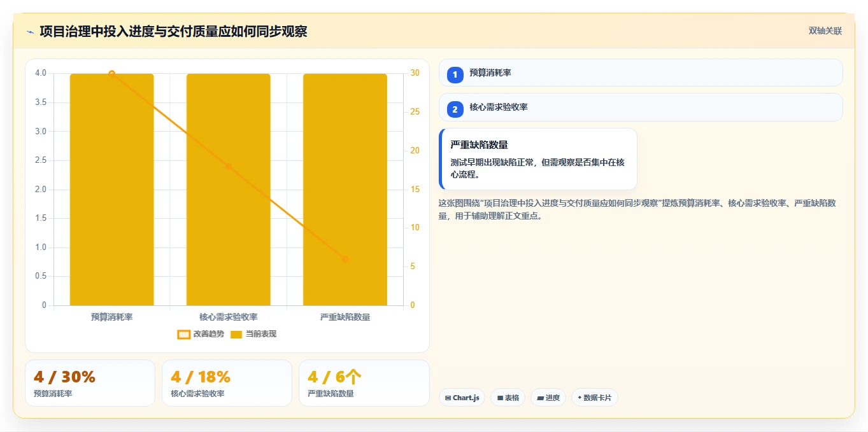The height and width of the screenshot is (432, 868).
Task: Click the summary paragraph starting 这张图围绕
Action: point(637,209)
